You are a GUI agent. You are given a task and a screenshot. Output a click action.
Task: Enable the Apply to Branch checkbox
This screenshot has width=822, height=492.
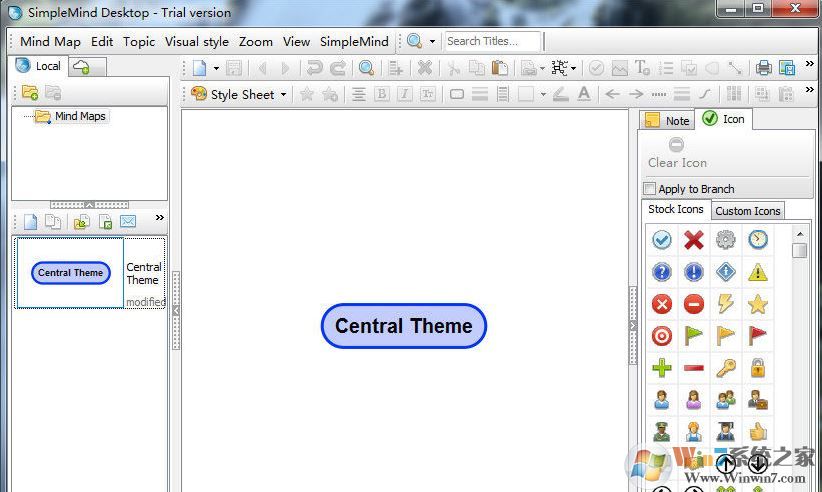pyautogui.click(x=650, y=189)
